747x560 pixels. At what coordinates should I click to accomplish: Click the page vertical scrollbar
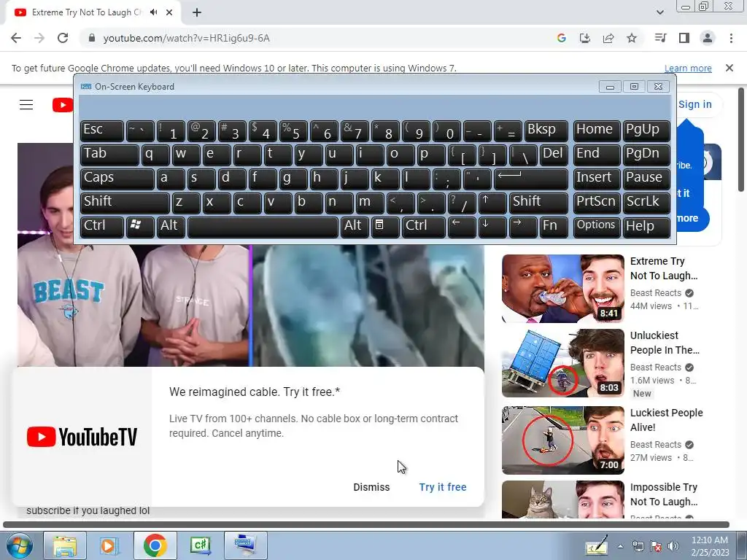click(741, 139)
